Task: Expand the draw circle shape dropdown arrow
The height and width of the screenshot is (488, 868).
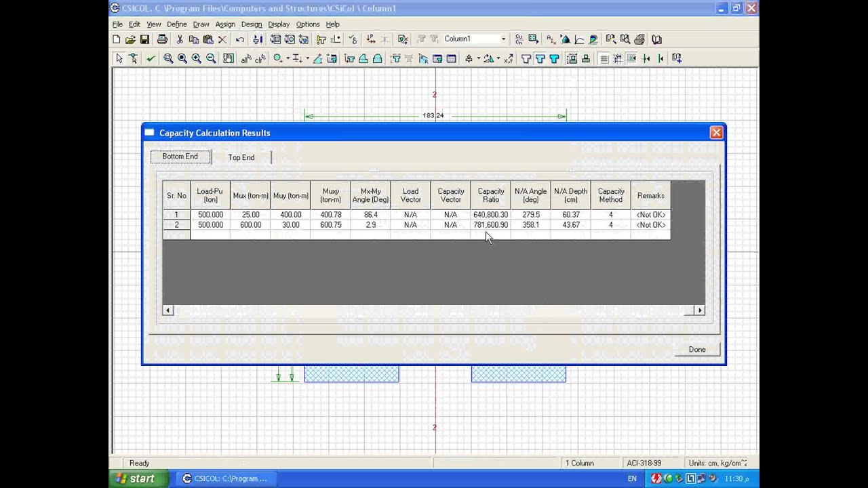Action: point(288,59)
